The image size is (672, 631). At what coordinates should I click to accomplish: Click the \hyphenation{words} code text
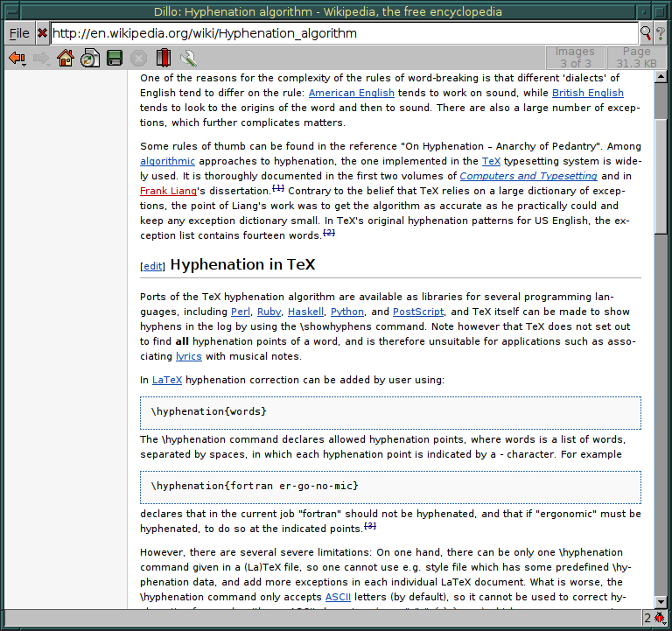tap(209, 412)
